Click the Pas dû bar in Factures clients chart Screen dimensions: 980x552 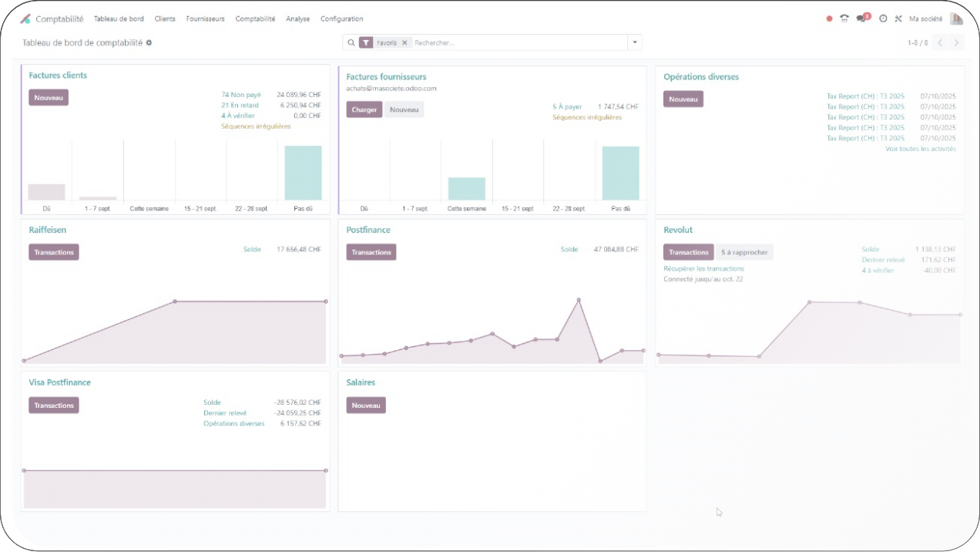point(303,173)
